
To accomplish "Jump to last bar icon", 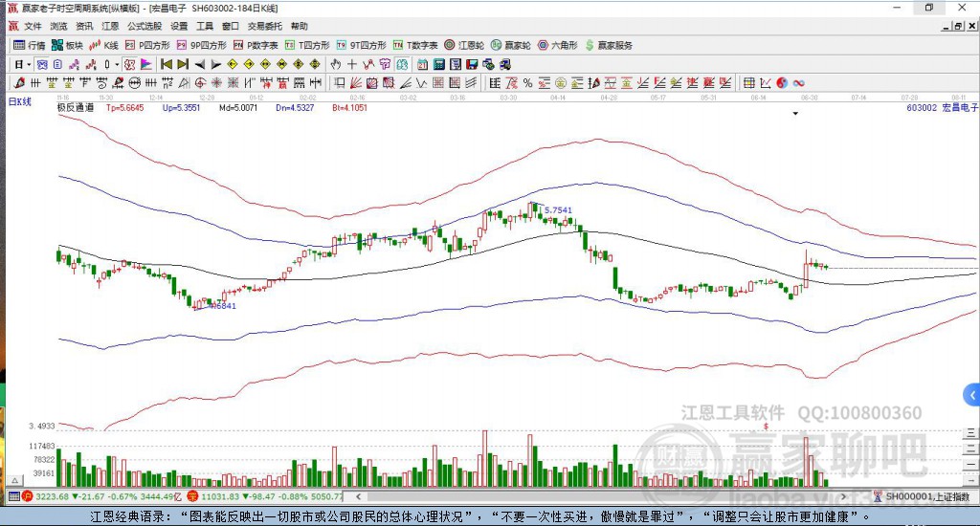I will click(183, 64).
